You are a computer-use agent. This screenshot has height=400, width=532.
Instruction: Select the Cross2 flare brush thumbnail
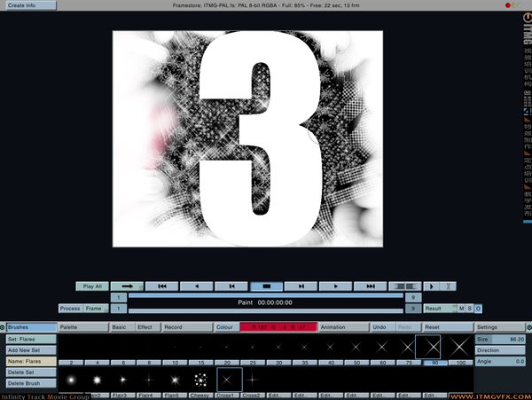click(253, 380)
